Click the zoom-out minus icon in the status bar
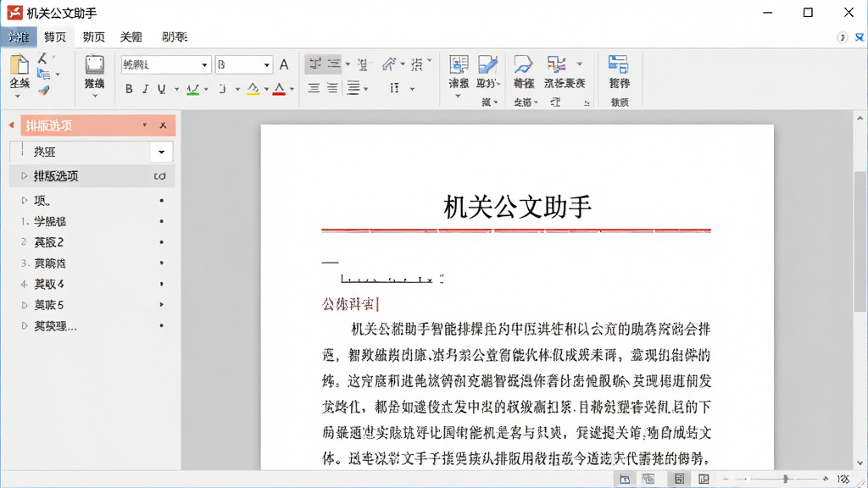Image resolution: width=868 pixels, height=488 pixels. [x=726, y=480]
